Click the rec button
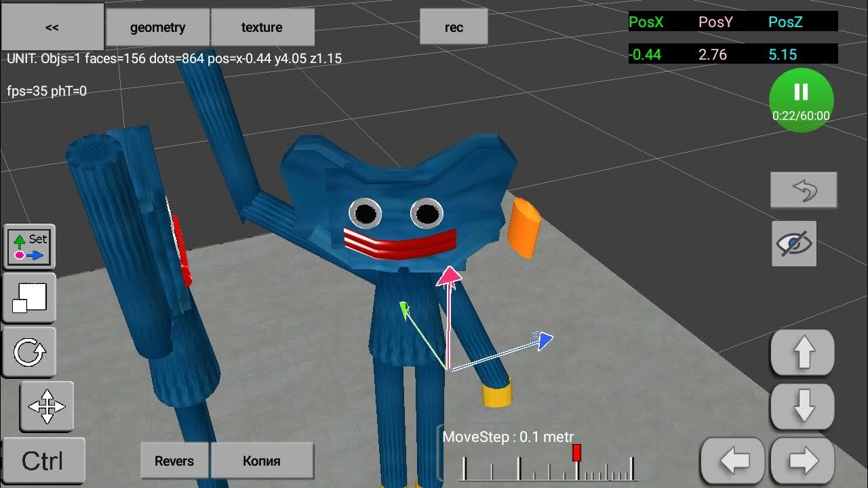The image size is (868, 488). [454, 27]
